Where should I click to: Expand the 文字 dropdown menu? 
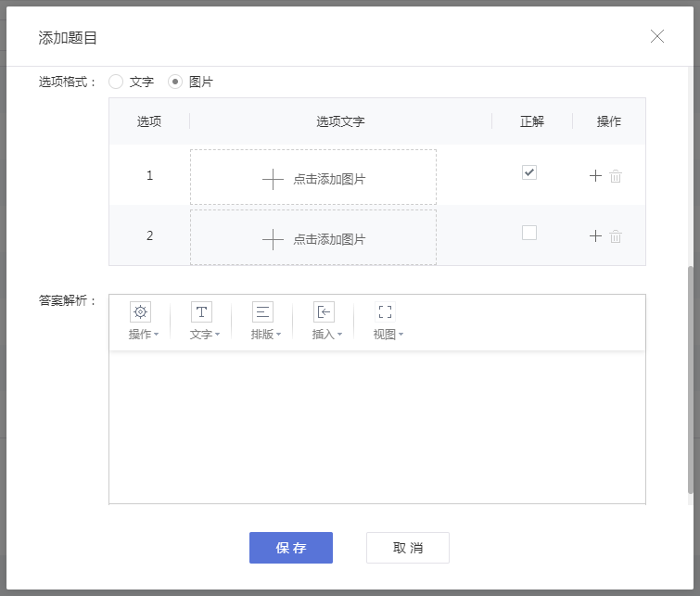click(x=205, y=335)
